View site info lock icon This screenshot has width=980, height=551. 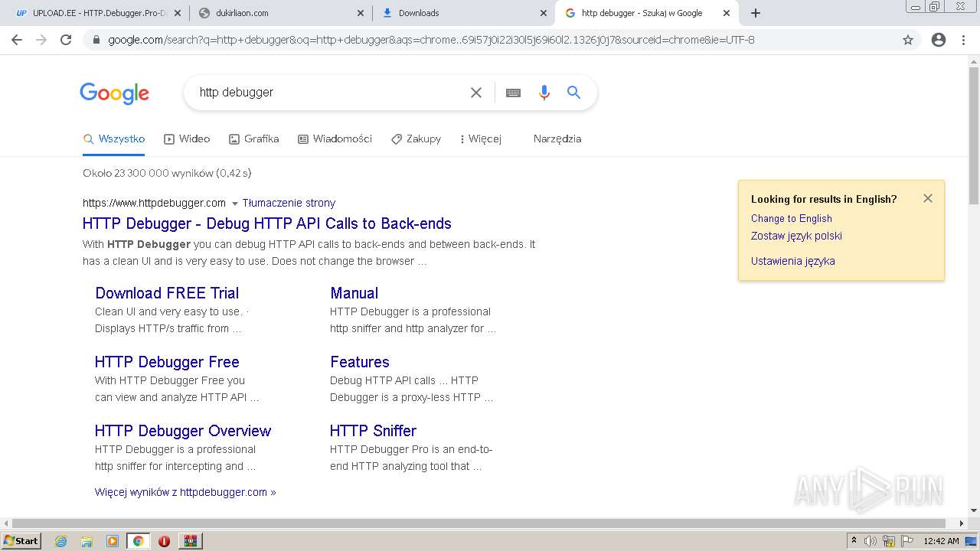click(x=96, y=40)
